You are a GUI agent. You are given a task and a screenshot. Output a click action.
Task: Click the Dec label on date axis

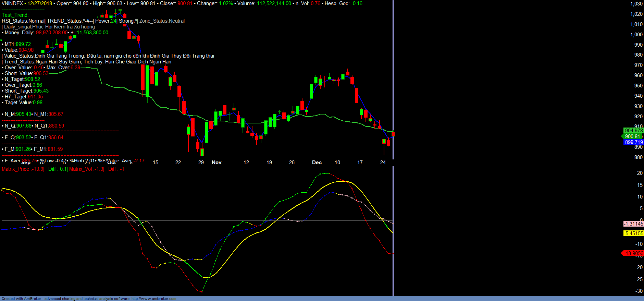pyautogui.click(x=317, y=162)
